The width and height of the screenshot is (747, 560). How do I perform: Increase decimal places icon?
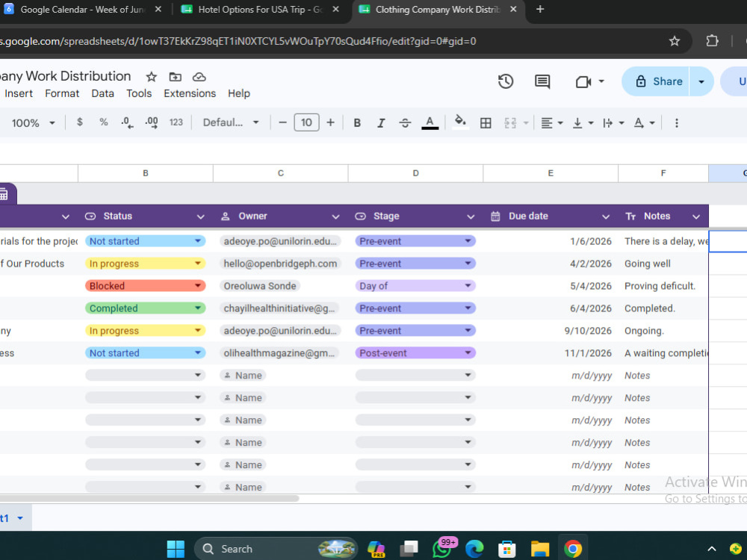(152, 123)
